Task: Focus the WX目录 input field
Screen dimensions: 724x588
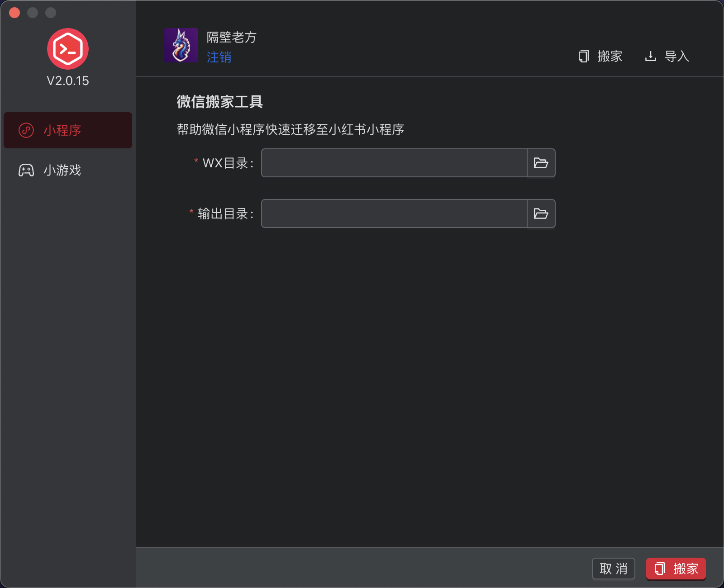Action: point(394,163)
